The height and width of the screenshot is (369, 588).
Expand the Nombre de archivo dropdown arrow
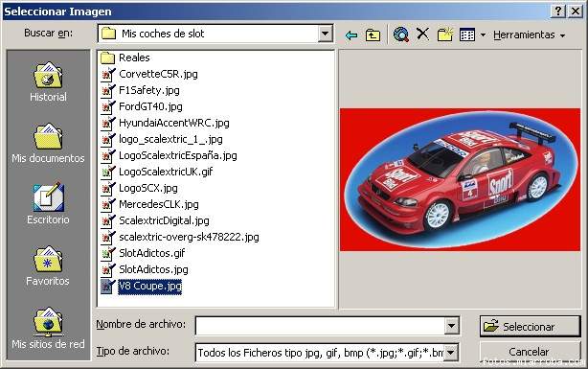(x=451, y=326)
